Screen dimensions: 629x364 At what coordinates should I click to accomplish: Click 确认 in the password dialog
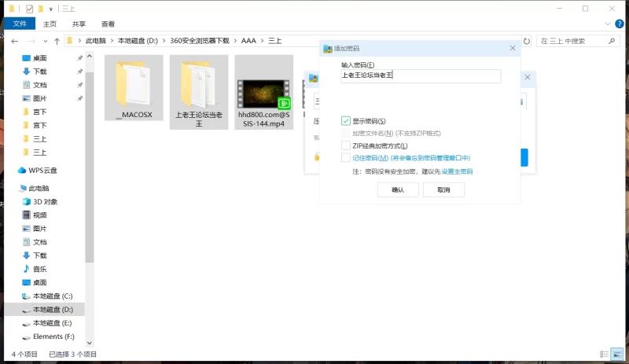click(398, 189)
